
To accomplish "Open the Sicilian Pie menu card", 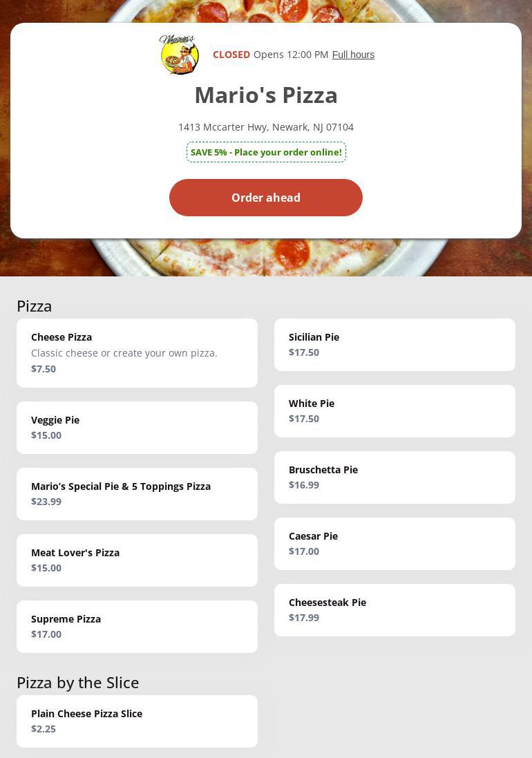I will 395,345.
